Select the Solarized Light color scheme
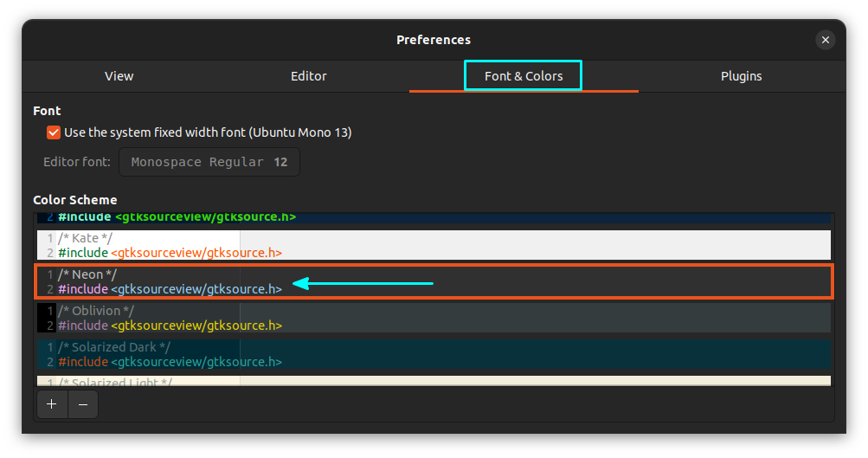 [433, 381]
